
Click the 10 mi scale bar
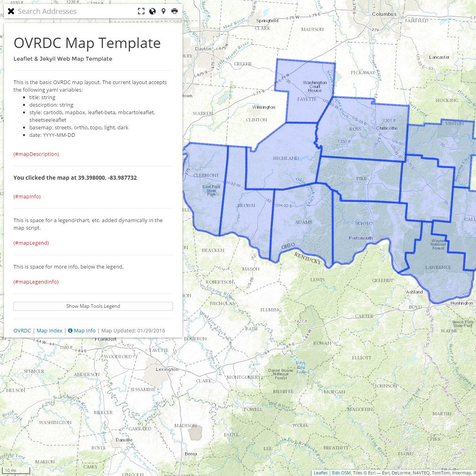(x=17, y=471)
